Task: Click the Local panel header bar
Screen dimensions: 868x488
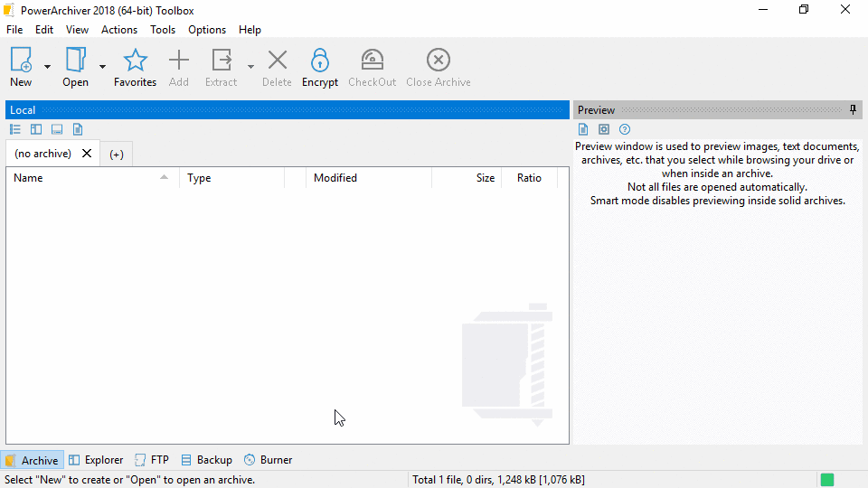Action: tap(288, 109)
